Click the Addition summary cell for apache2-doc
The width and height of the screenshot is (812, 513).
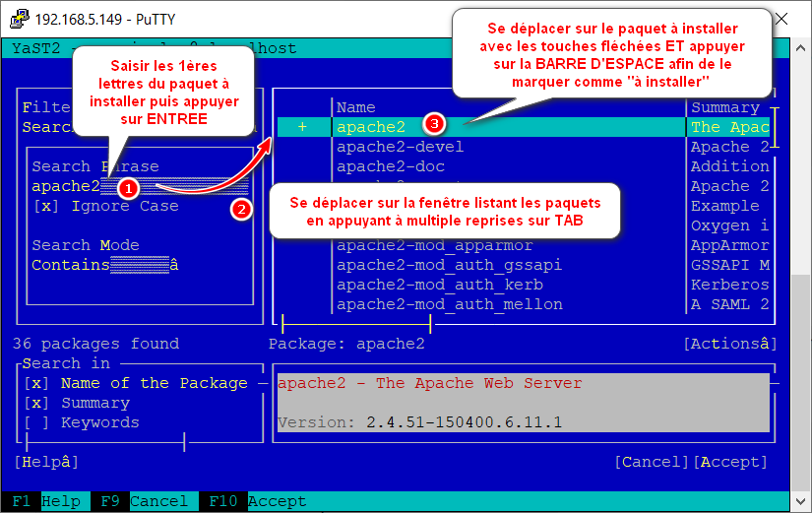729,166
